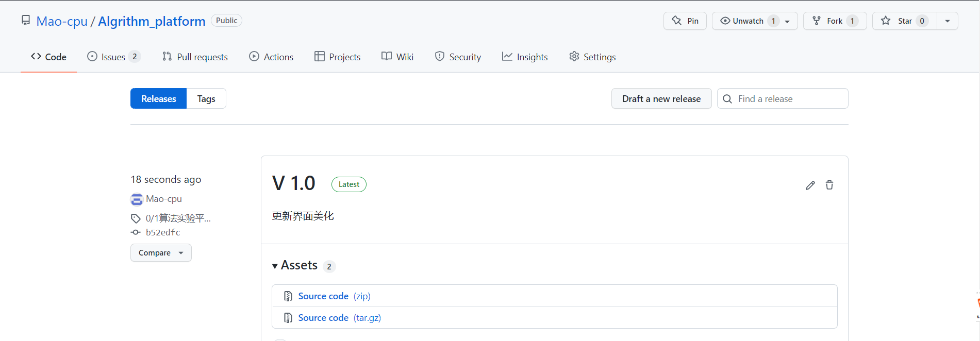Open the Mao-cpu owner link
This screenshot has height=341, width=980.
click(62, 21)
